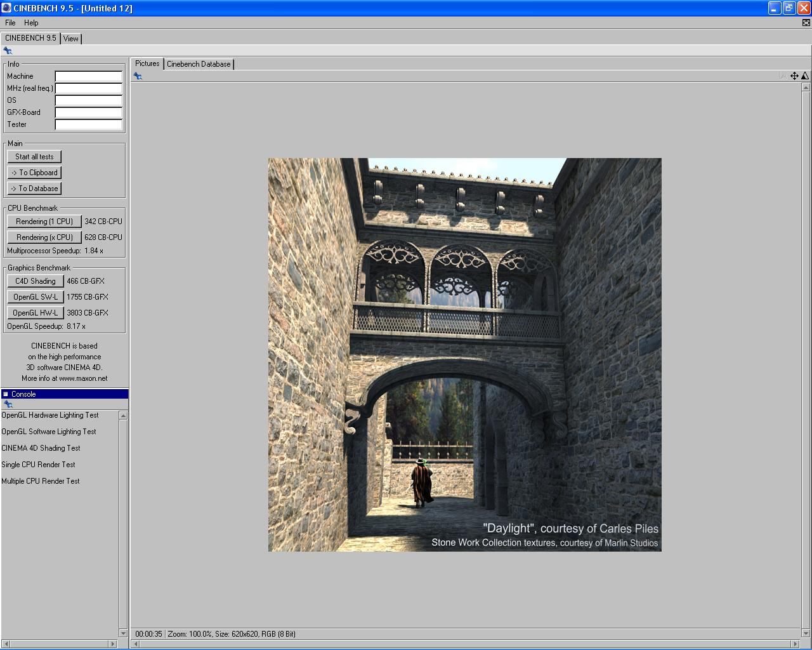812x650 pixels.
Task: Select the Pictures tab
Action: pos(147,63)
